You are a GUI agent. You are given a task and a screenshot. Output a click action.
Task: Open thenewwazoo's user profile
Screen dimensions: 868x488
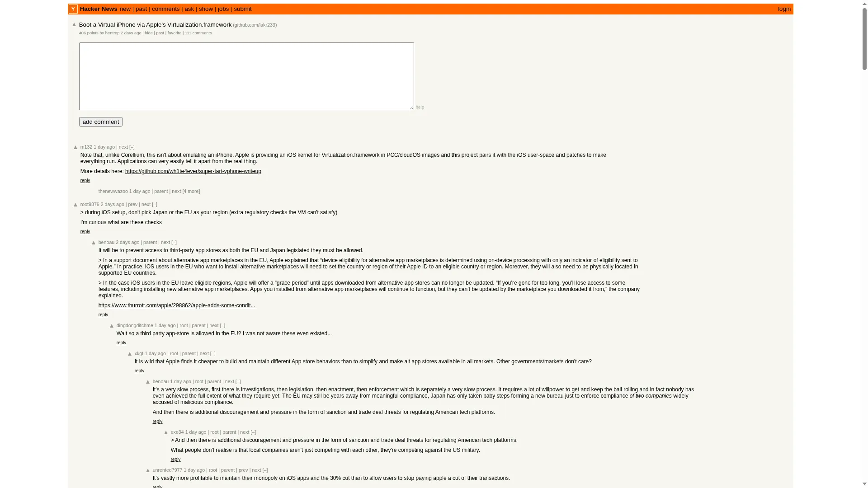click(113, 191)
